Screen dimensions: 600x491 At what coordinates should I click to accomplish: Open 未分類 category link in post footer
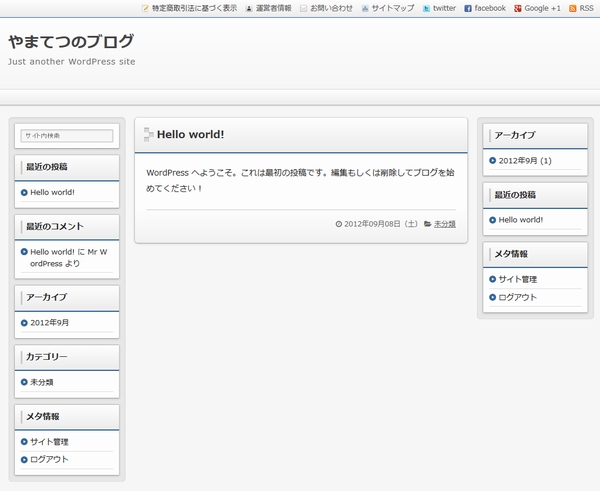[445, 224]
